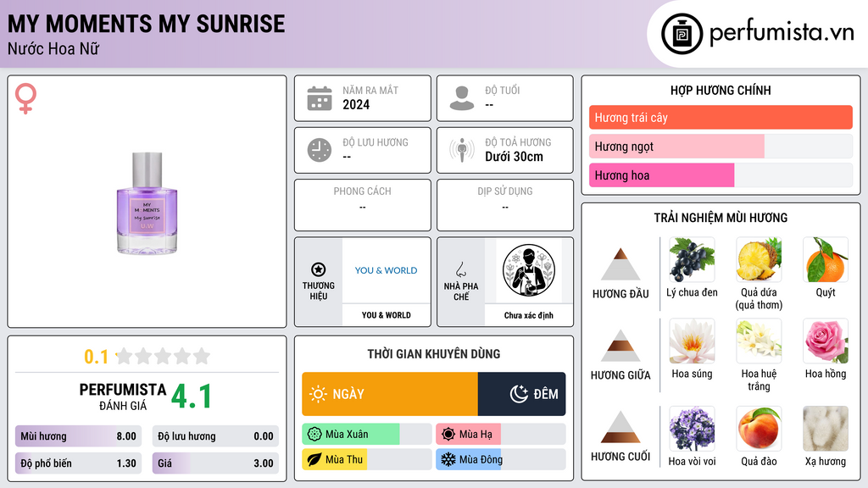
Task: Click the nose icon above Nhà pha chế
Action: 460,269
